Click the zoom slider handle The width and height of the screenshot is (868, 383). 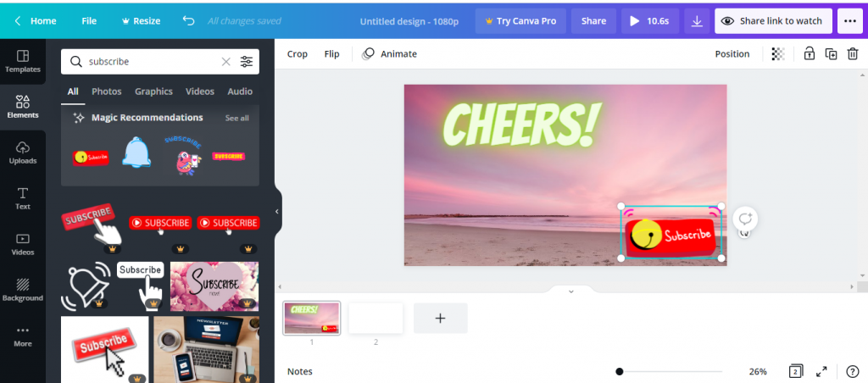point(620,371)
